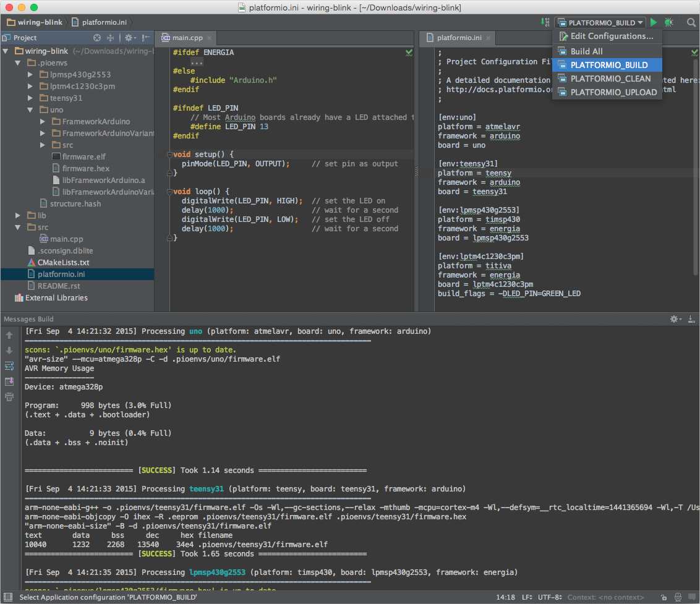The width and height of the screenshot is (700, 604).
Task: Expand the teensy31 folder
Action: (30, 98)
